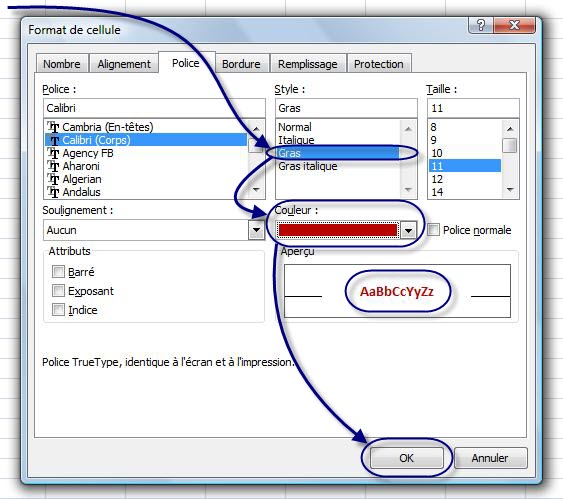Click the TrueType icon beside Aharoni

53,166
